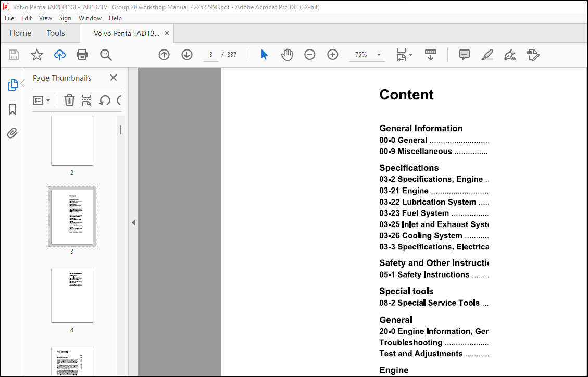Viewport: 588px width, 377px height.
Task: Click 03-22 Lubrication System entry
Action: [x=433, y=202]
